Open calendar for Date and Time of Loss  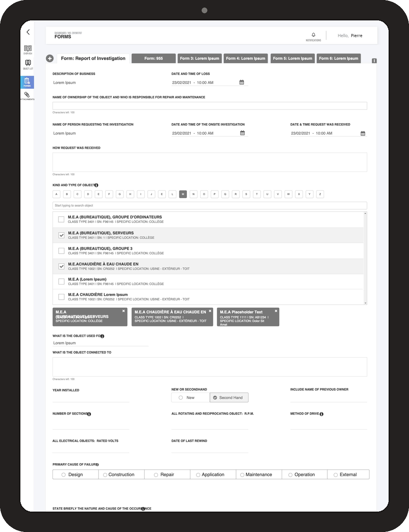(242, 82)
